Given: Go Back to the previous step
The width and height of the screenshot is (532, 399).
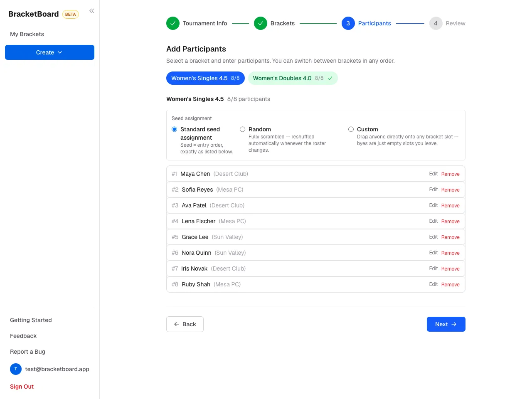Looking at the screenshot, I should [x=185, y=324].
